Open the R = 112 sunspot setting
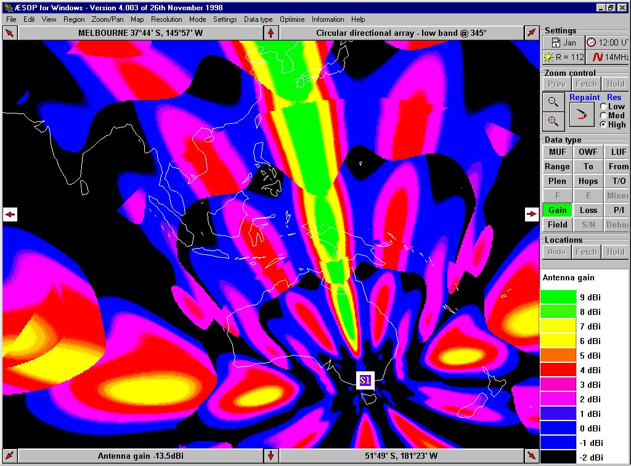Viewport: 631px width, 466px height. [563, 57]
